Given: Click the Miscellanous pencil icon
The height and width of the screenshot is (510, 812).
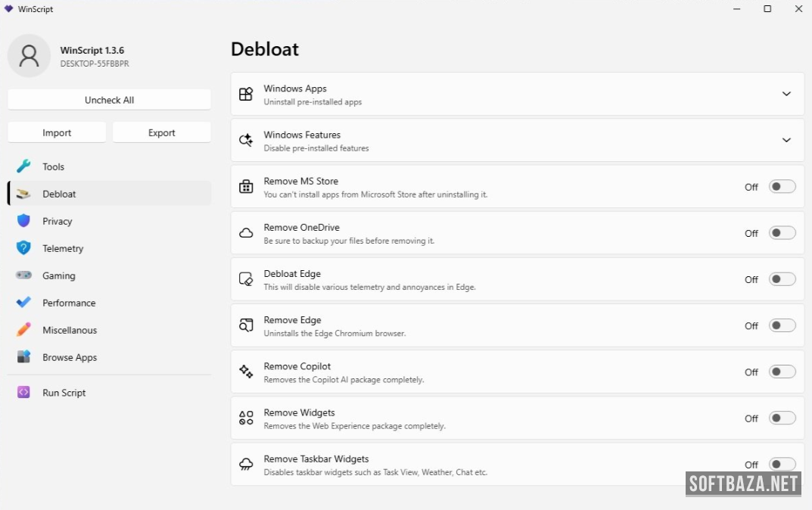Looking at the screenshot, I should (x=23, y=330).
